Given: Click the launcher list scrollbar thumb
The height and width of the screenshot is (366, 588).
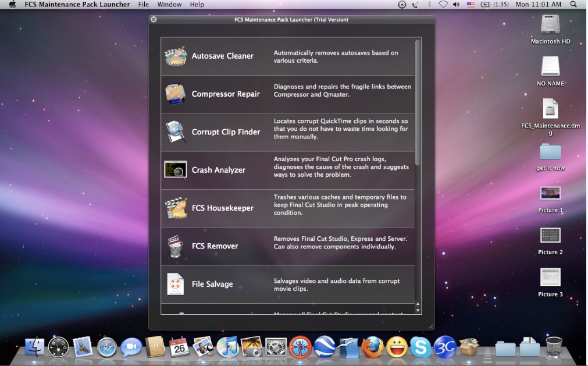Looking at the screenshot, I should [418, 102].
